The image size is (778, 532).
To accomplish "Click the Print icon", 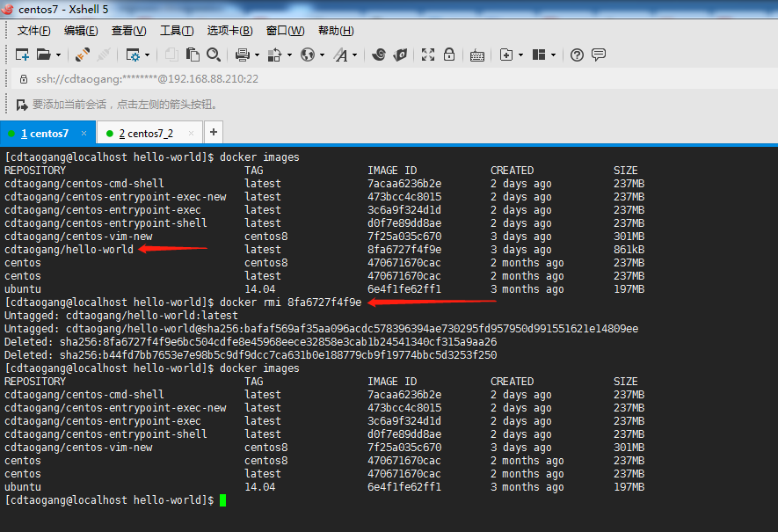I will click(243, 55).
